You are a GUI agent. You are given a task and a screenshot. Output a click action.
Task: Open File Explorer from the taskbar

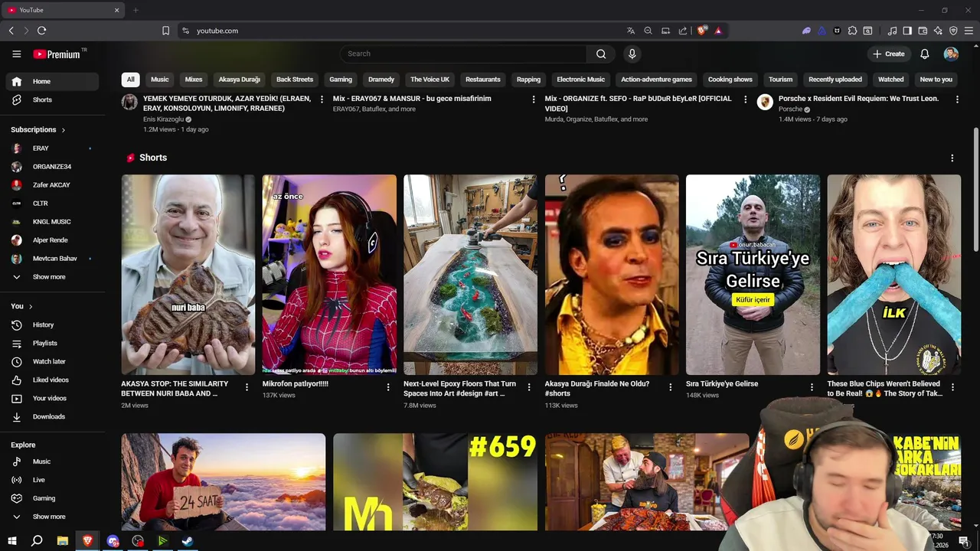[63, 541]
